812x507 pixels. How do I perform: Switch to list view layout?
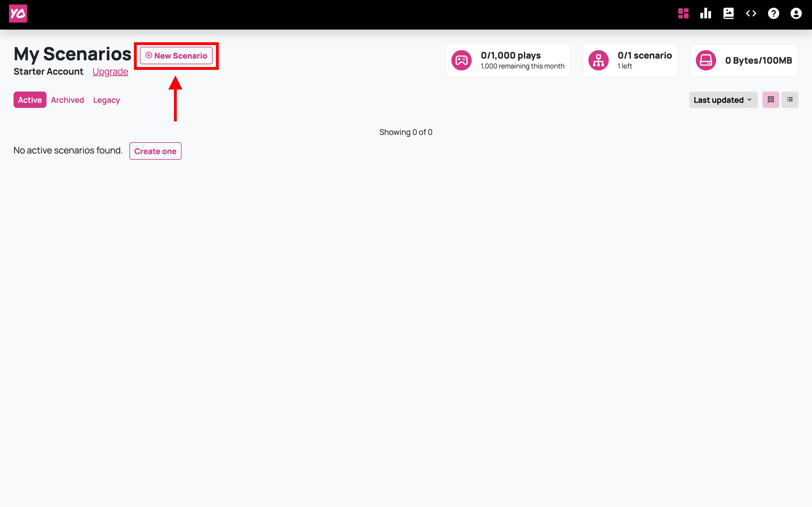click(x=790, y=100)
